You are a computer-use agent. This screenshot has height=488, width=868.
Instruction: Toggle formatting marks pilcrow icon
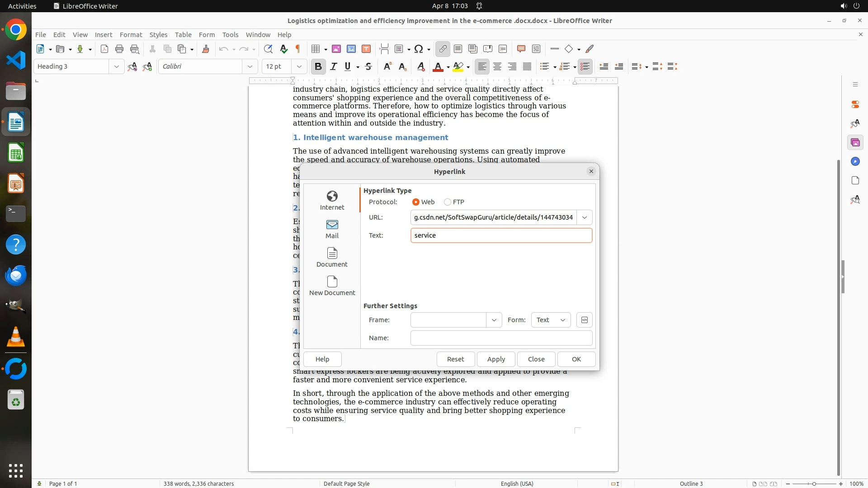298,49
